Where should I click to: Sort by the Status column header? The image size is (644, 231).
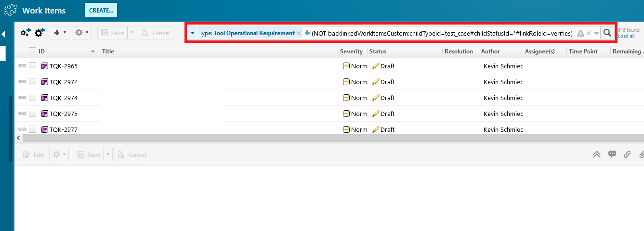pyautogui.click(x=378, y=51)
